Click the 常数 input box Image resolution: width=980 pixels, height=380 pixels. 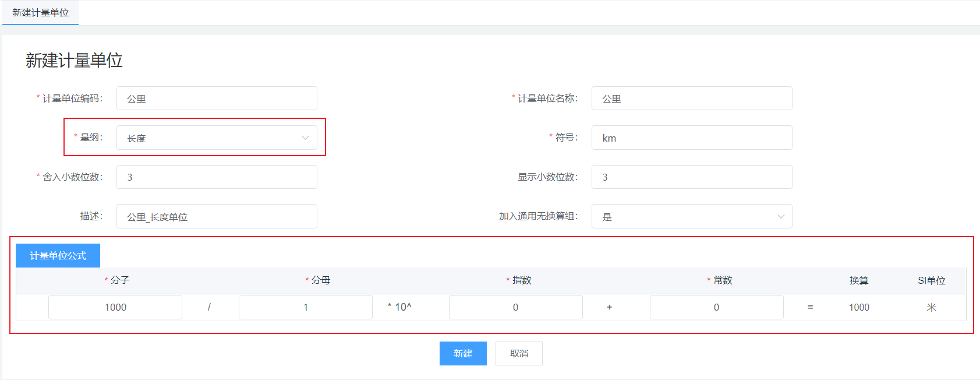pos(716,307)
